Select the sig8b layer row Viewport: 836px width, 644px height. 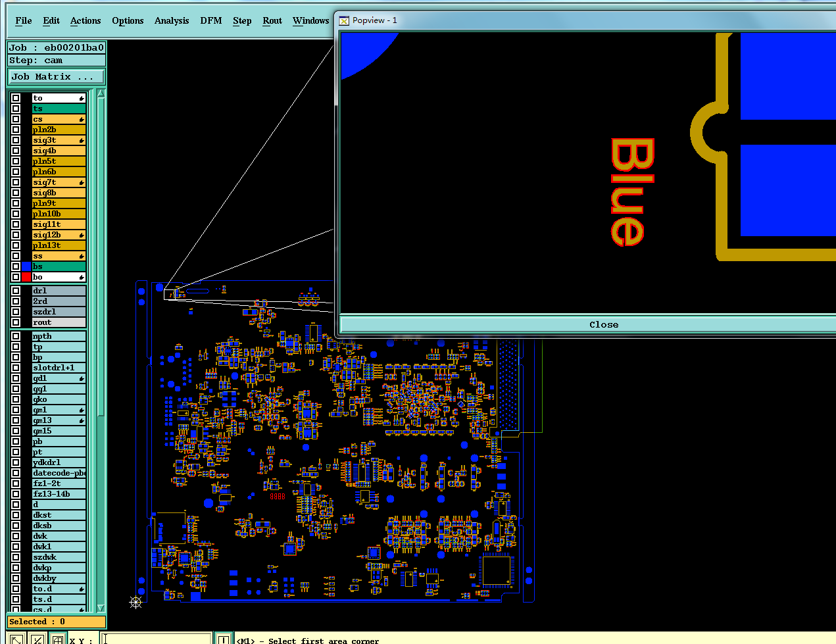[x=59, y=193]
